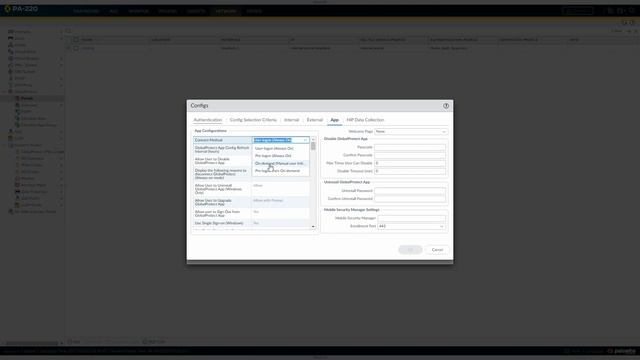Open the Config dialog help icon
Screen dimensions: 640x360
(446, 106)
